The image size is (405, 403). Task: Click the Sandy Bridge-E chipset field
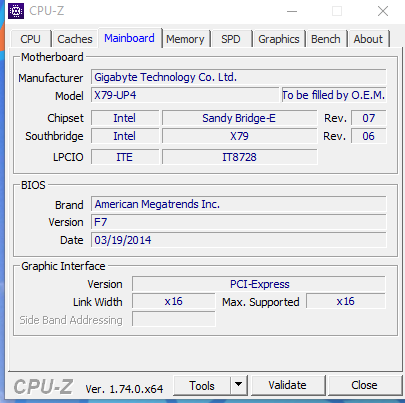[239, 118]
